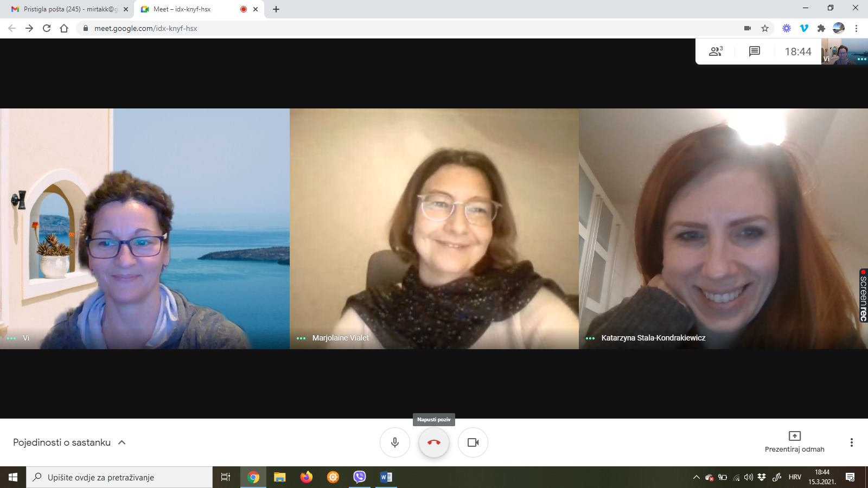Click the self-view thumbnail labeled Vi

(844, 52)
